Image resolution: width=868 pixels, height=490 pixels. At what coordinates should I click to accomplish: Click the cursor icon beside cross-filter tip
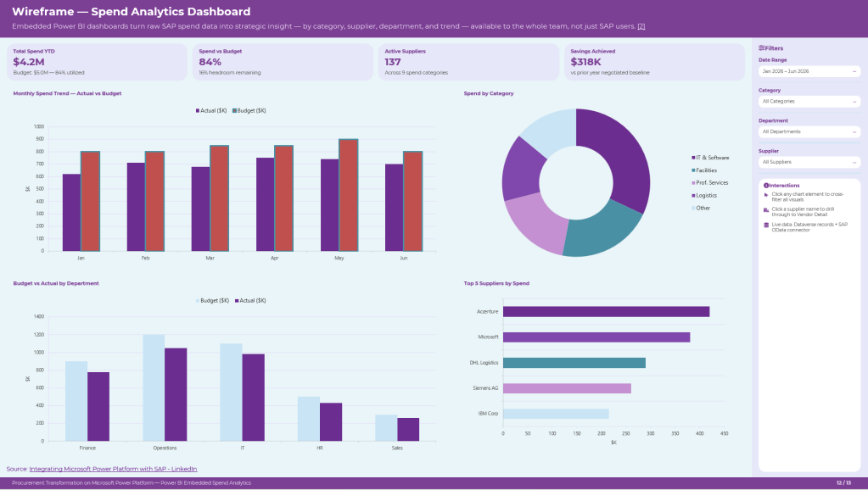pyautogui.click(x=766, y=195)
